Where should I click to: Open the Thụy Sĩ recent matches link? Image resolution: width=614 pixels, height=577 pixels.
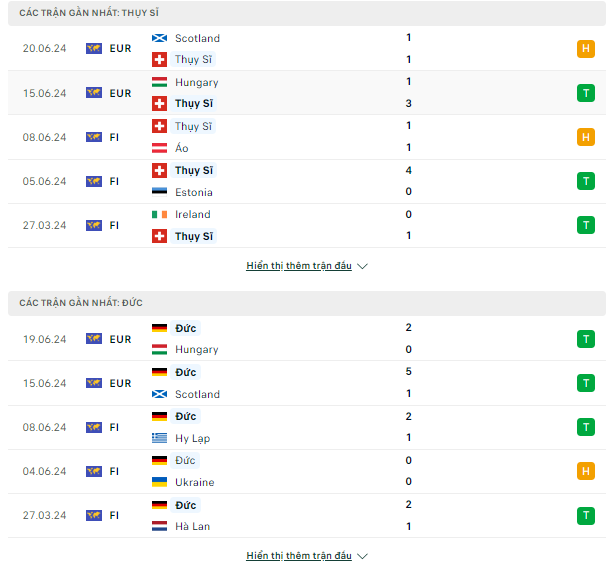click(x=299, y=266)
